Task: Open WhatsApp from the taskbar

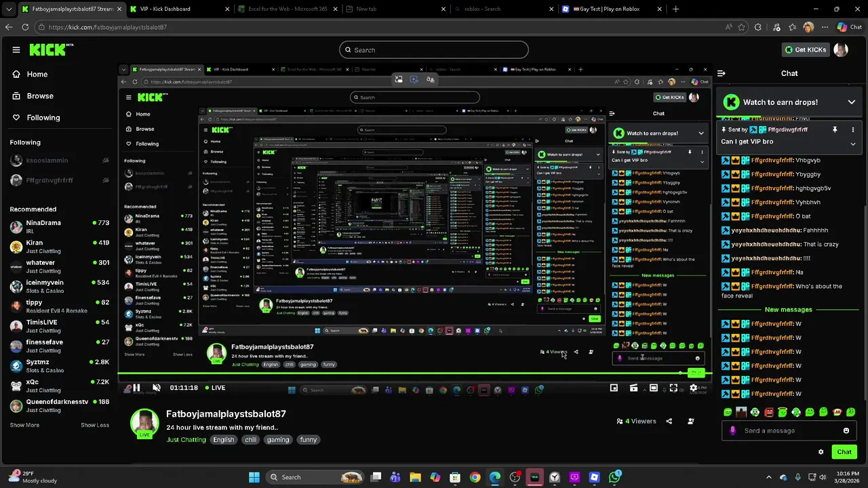Action: point(614,477)
